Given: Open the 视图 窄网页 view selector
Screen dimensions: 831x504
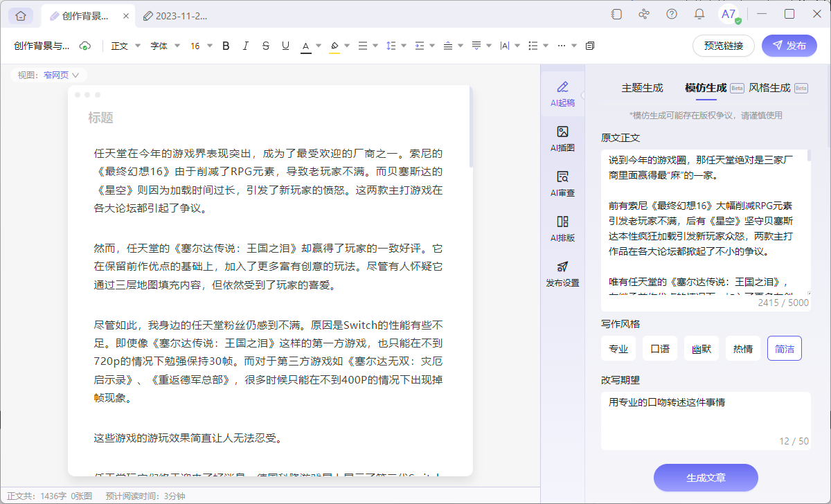Looking at the screenshot, I should (48, 74).
